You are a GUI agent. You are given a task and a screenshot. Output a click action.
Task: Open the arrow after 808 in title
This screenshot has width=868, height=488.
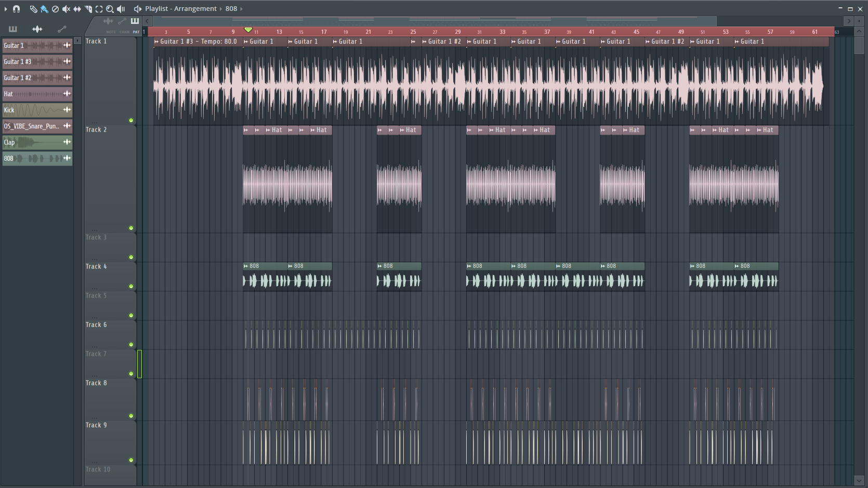click(x=241, y=9)
